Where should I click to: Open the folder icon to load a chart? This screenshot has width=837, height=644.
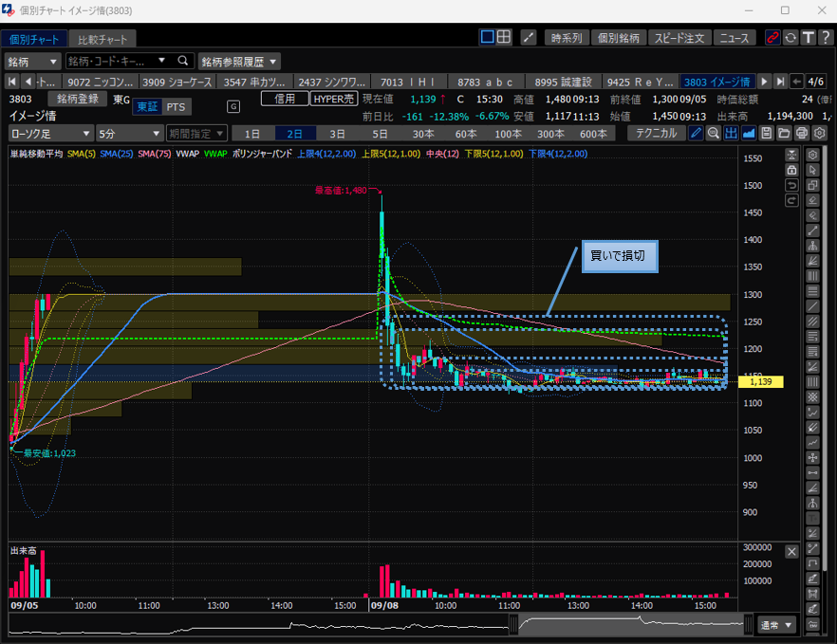[x=785, y=133]
